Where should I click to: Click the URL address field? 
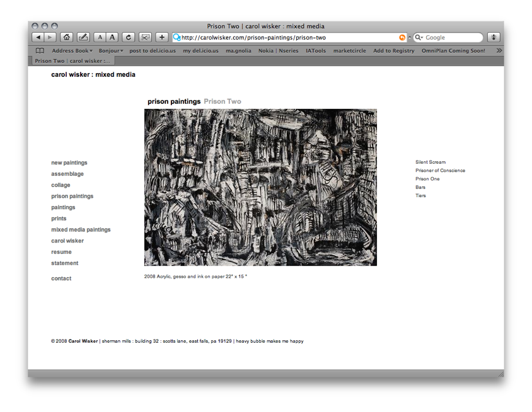[x=289, y=37]
